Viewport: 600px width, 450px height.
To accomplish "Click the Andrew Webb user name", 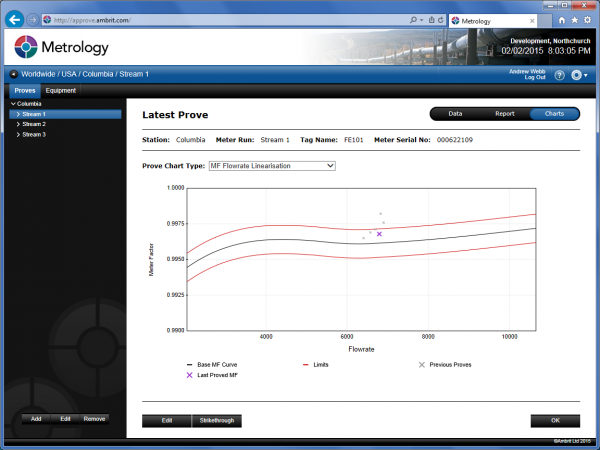I will (x=527, y=72).
